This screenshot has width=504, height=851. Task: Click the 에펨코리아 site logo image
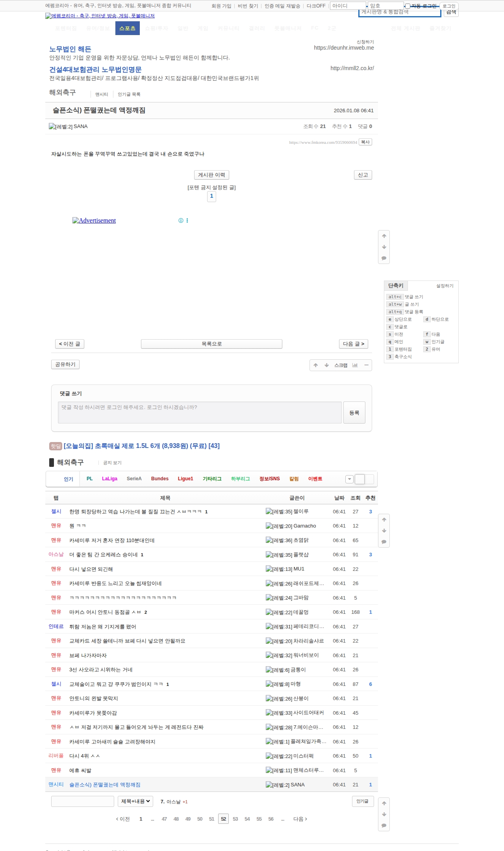(x=100, y=16)
